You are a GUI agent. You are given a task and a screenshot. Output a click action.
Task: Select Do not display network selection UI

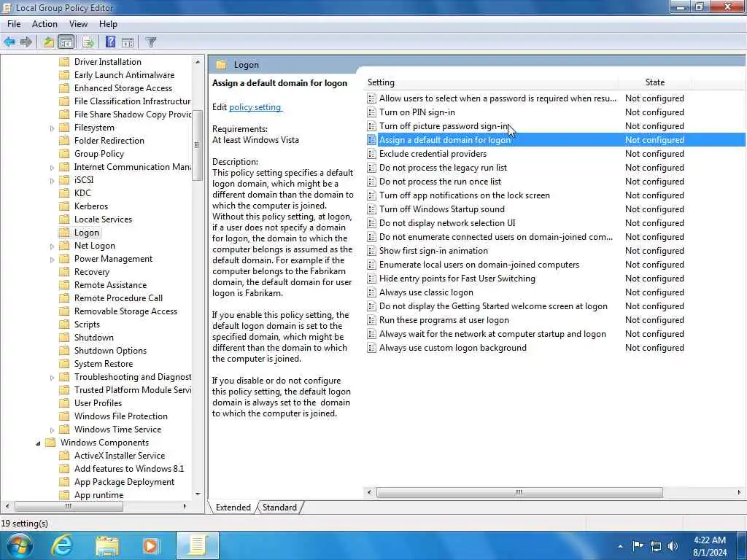click(x=447, y=223)
